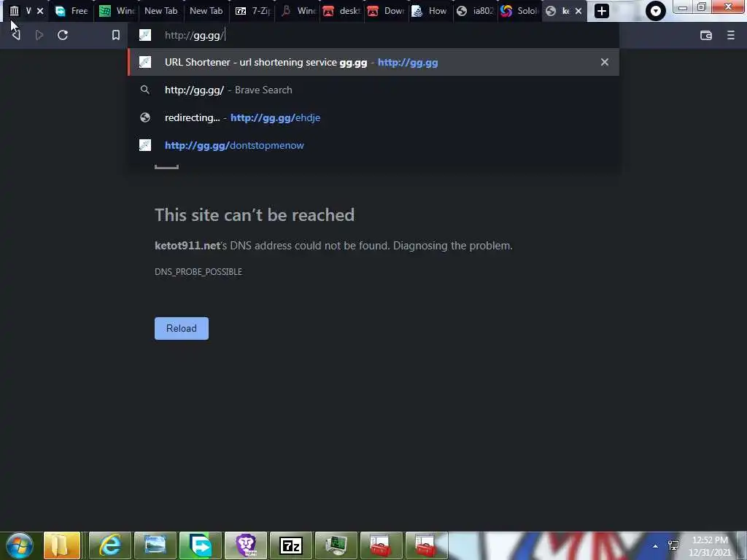Image resolution: width=747 pixels, height=560 pixels.
Task: Click the blue Reload button
Action: (x=182, y=329)
